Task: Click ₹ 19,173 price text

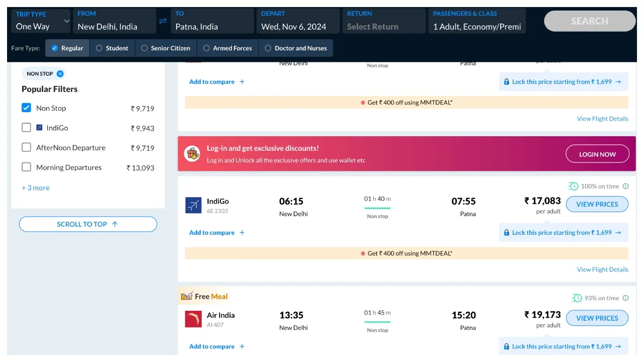Action: click(542, 315)
